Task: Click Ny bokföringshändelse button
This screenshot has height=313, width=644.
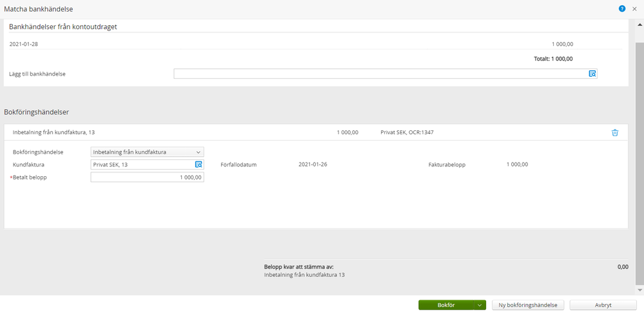Action: 528,305
